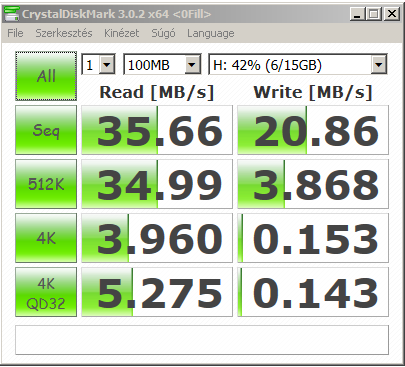Select the Seq read value 35.66
The width and height of the screenshot is (405, 367).
coord(157,130)
